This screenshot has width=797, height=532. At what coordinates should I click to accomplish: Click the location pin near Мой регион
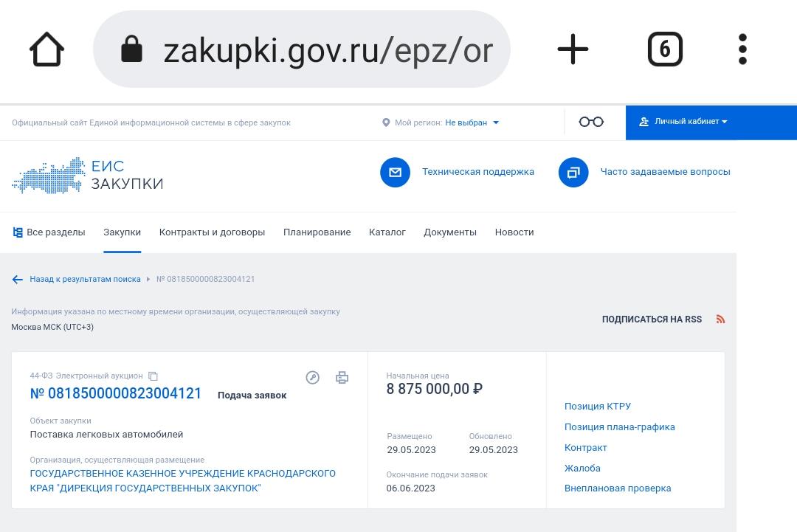point(385,122)
